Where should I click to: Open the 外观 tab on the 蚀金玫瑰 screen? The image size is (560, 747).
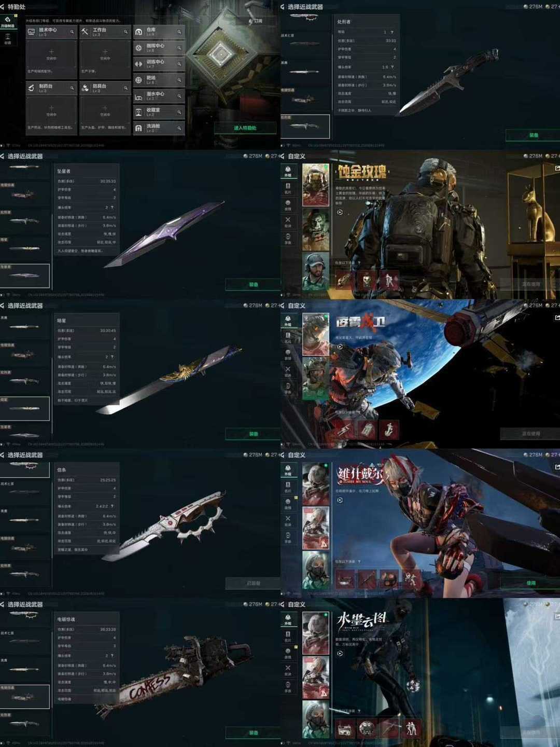[288, 171]
